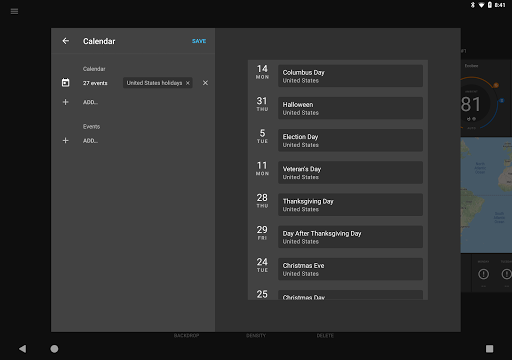Go back with the arrow icon

[66, 41]
